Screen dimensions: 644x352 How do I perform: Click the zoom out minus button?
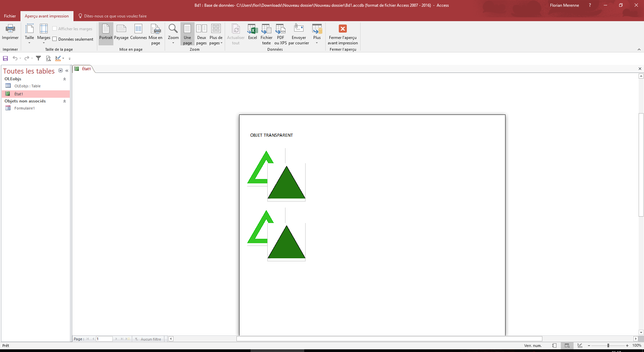589,346
